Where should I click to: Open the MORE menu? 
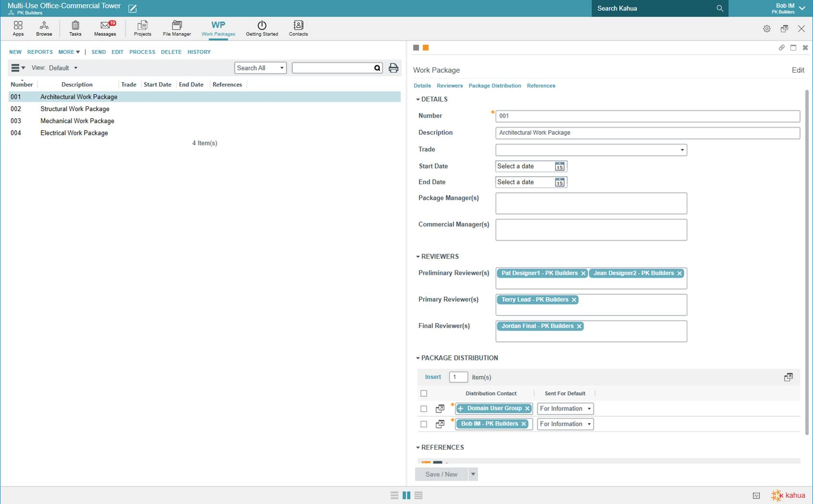coord(69,52)
